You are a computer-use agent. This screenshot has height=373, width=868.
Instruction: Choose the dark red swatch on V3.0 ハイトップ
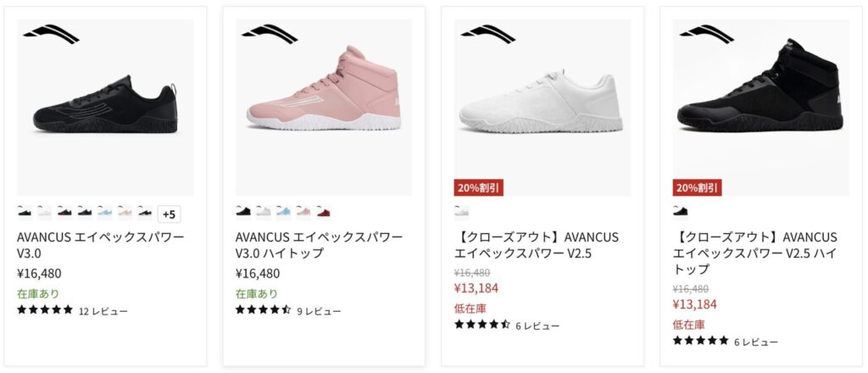[x=324, y=211]
